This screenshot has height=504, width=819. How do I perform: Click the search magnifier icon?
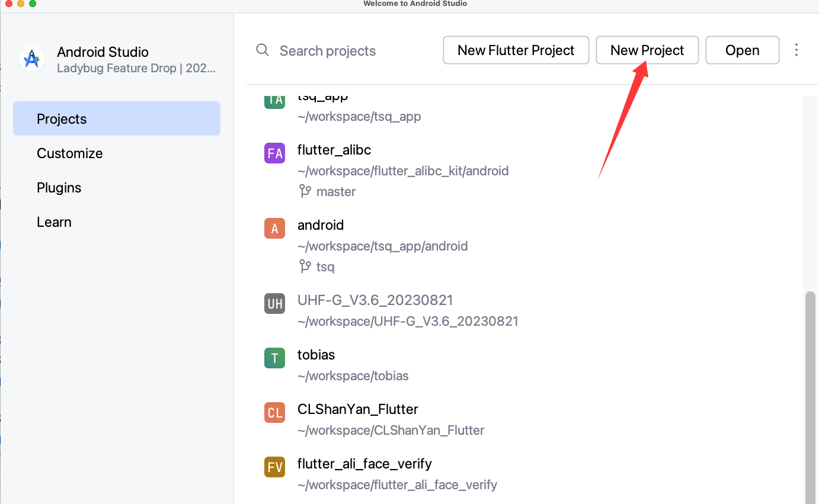point(263,50)
